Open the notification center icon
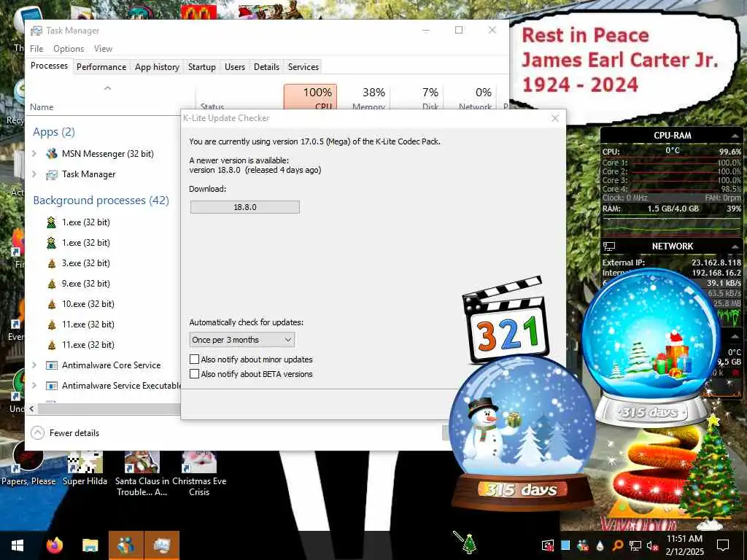The height and width of the screenshot is (560, 747). [723, 545]
